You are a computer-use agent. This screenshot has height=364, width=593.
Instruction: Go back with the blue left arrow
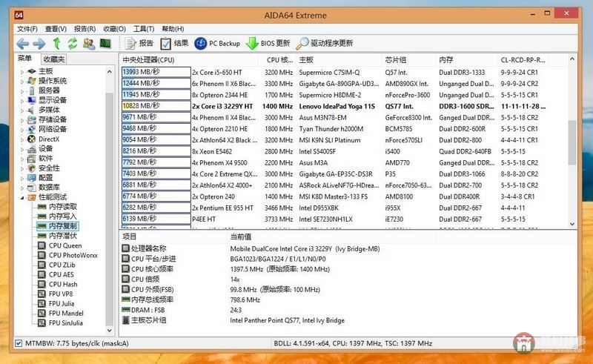pyautogui.click(x=23, y=44)
